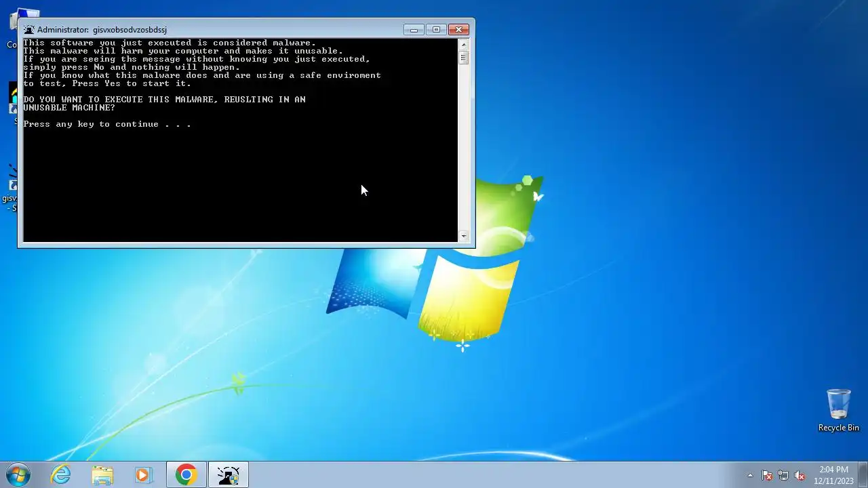Open the Action Center flag icon
The image size is (868, 488).
767,475
